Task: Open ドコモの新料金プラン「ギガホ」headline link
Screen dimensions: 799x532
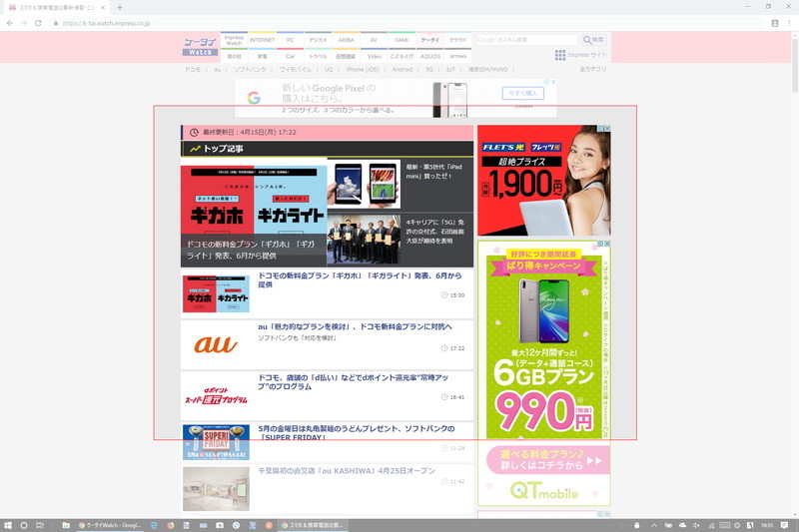Action: (x=360, y=280)
